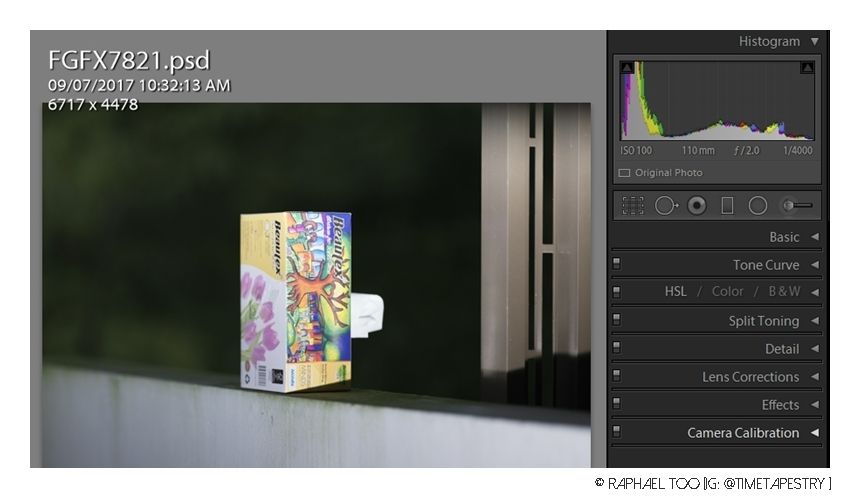Click the f/2.0 aperture readout
This screenshot has height=498, width=860.
click(x=746, y=150)
